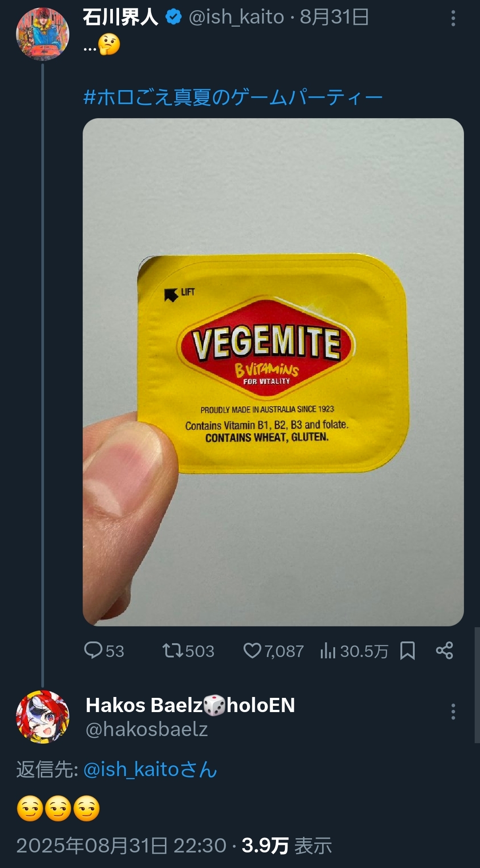Open view analytics bar chart icon
This screenshot has width=480, height=868.
click(328, 651)
